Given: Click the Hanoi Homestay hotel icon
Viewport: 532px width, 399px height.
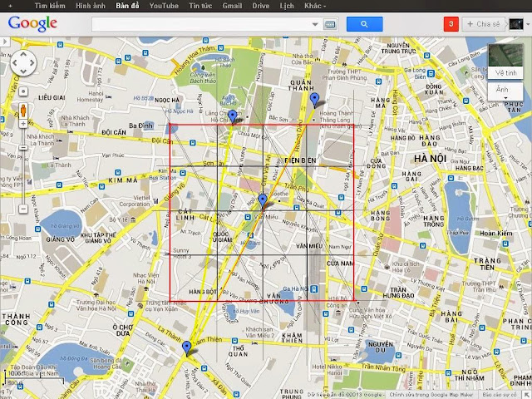Looking at the screenshot, I should pyautogui.click(x=109, y=96).
